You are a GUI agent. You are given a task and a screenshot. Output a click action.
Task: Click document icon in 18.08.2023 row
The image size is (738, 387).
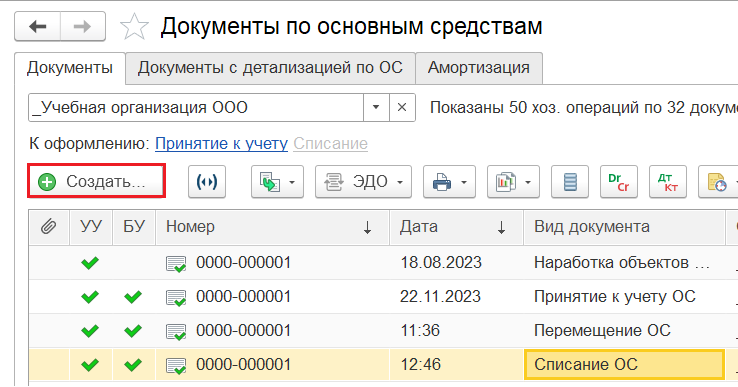(176, 264)
